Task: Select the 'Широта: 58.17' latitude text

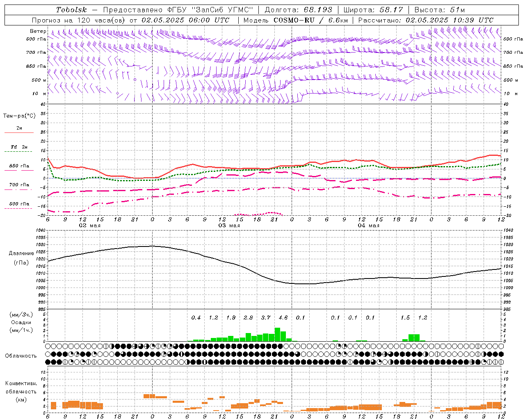Action: pyautogui.click(x=373, y=10)
